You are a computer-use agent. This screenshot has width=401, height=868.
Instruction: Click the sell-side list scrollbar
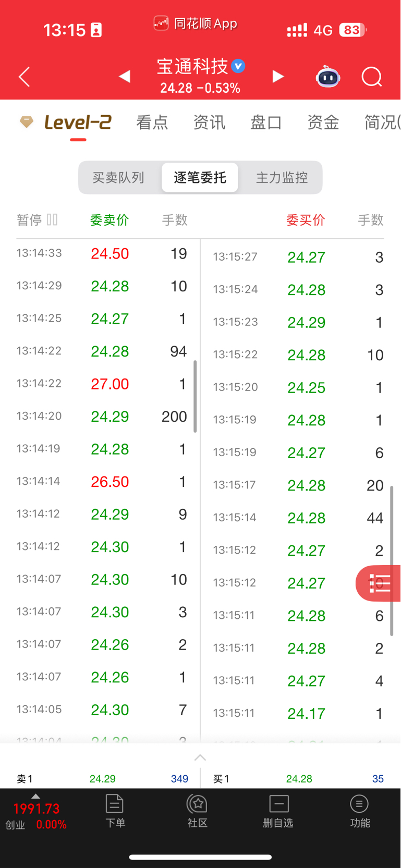tap(195, 396)
